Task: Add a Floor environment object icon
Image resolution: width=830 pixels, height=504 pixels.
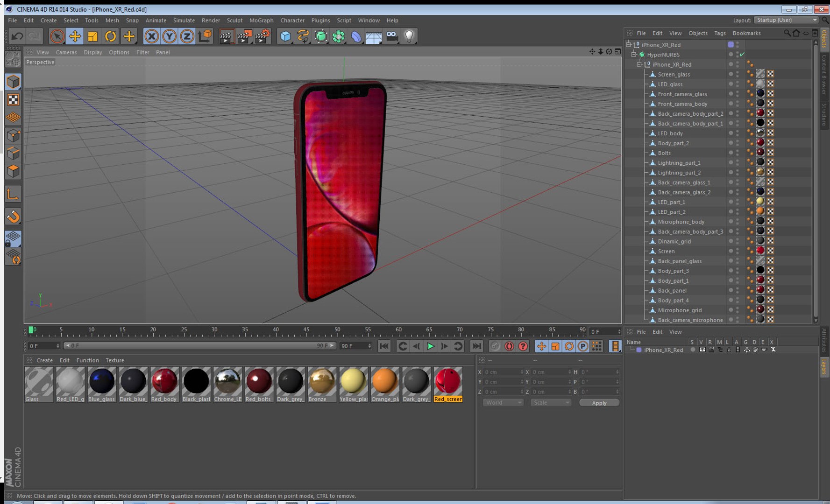Action: [374, 36]
